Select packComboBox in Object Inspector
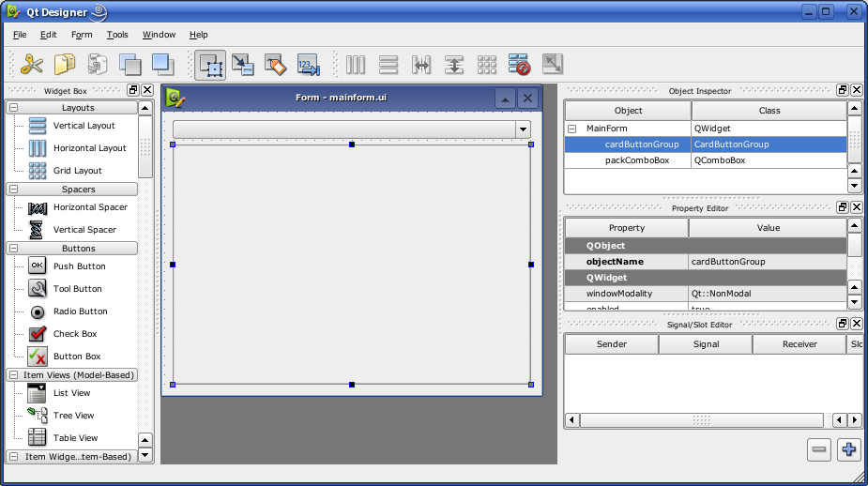Screen dimensions: 868x486 (637, 160)
